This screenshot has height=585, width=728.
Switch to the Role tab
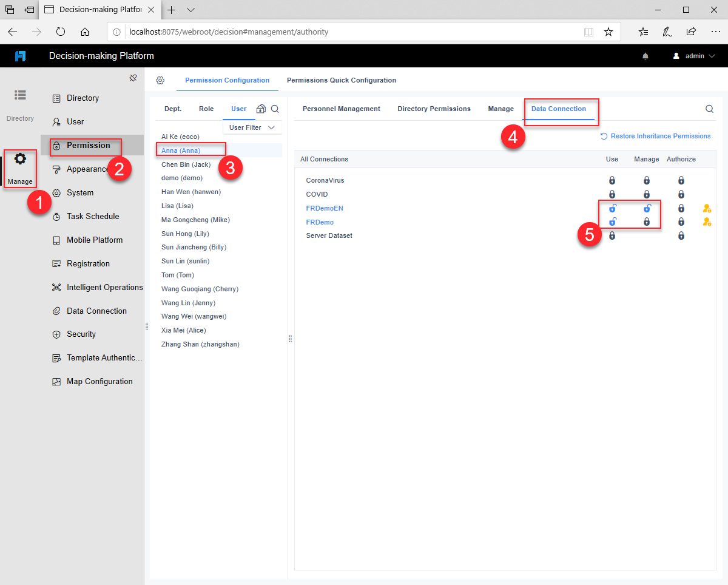point(206,109)
